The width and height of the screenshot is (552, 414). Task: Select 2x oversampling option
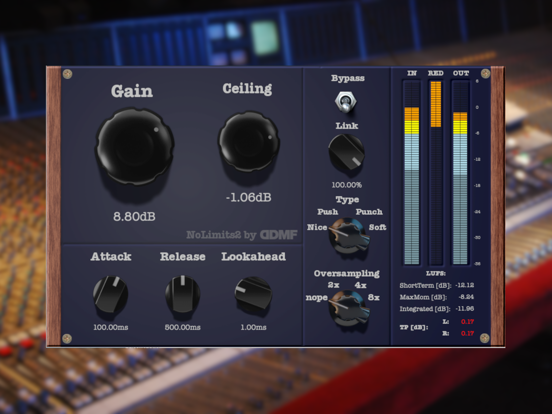(x=333, y=285)
